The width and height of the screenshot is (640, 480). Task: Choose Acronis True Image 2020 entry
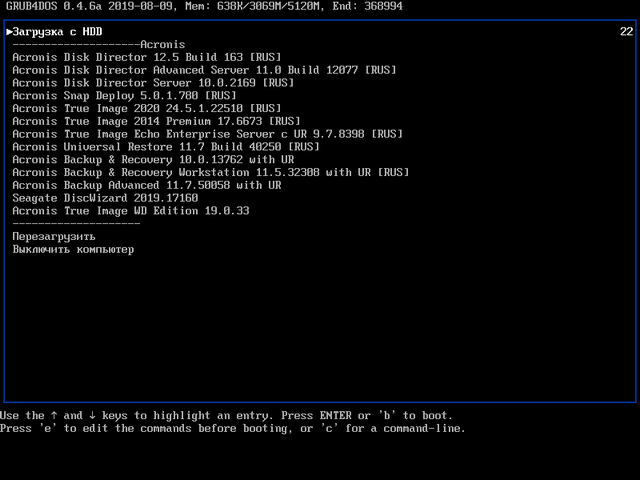(147, 109)
